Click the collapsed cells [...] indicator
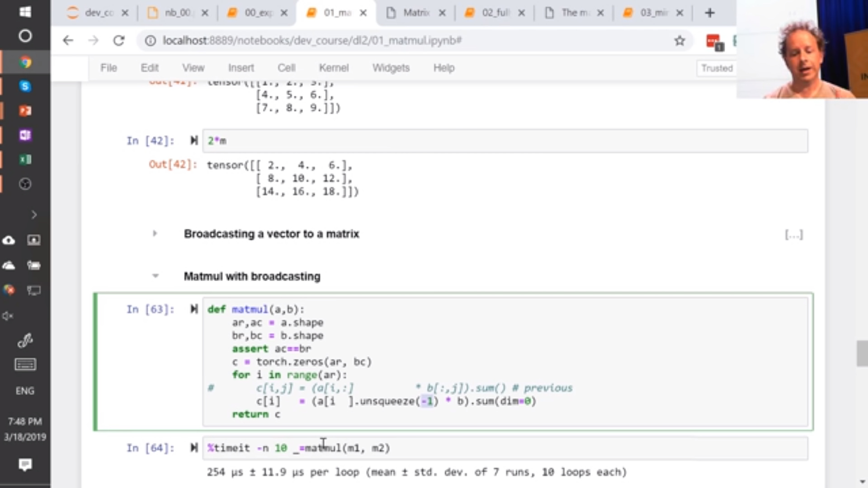The image size is (868, 488). tap(793, 235)
